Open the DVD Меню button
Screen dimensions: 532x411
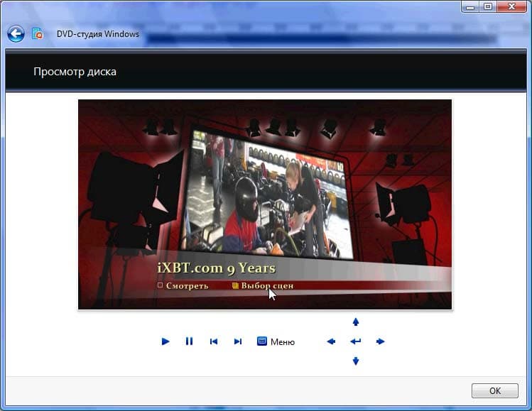pos(276,341)
